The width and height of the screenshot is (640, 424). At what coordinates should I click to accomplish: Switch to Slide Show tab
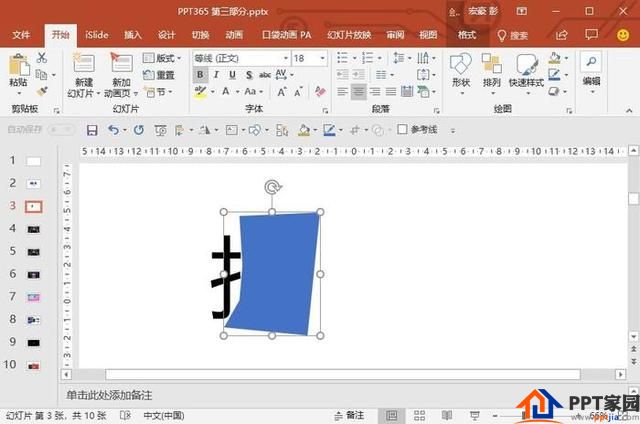tap(349, 35)
